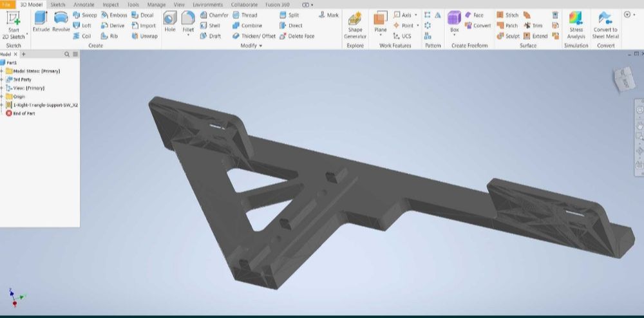Select the Extend surface tool
Image resolution: width=644 pixels, height=318 pixels.
click(x=536, y=36)
